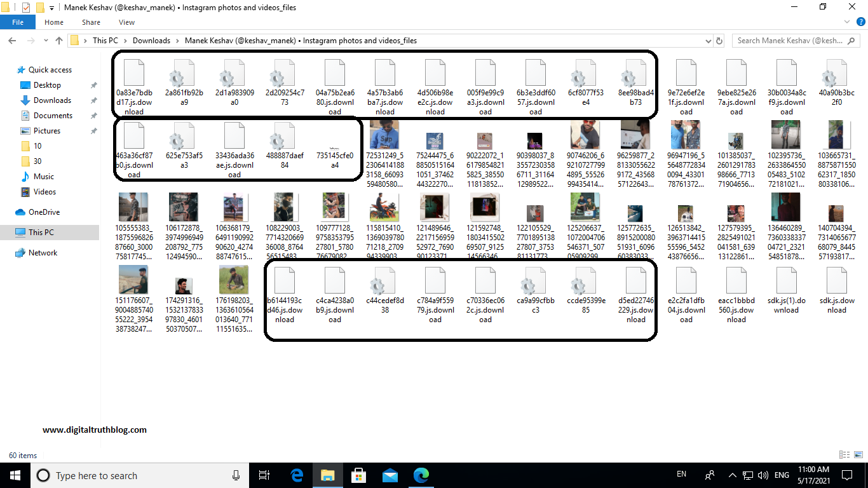Image resolution: width=868 pixels, height=488 pixels.
Task: Click the ENG input language indicator
Action: point(782,475)
